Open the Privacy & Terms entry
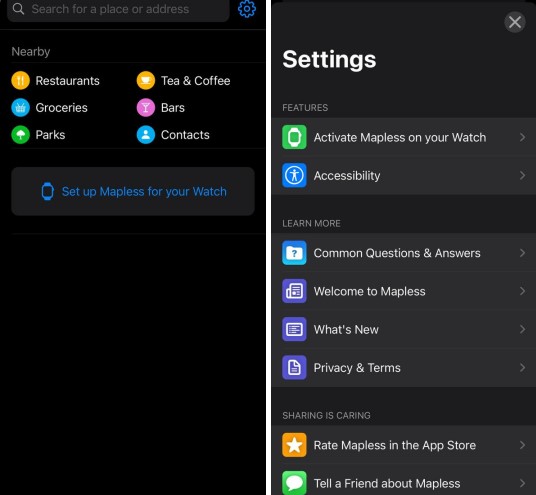The image size is (536, 495). [404, 368]
